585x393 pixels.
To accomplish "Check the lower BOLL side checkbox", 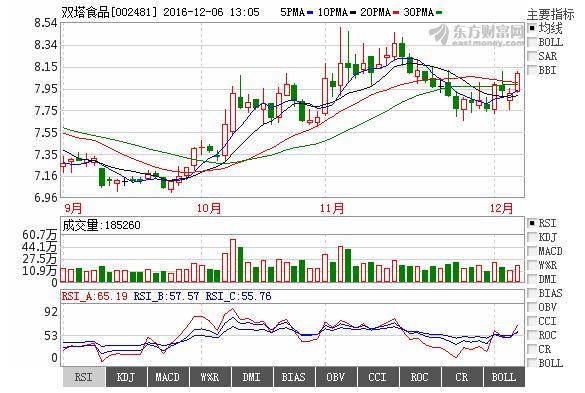I will tap(532, 363).
